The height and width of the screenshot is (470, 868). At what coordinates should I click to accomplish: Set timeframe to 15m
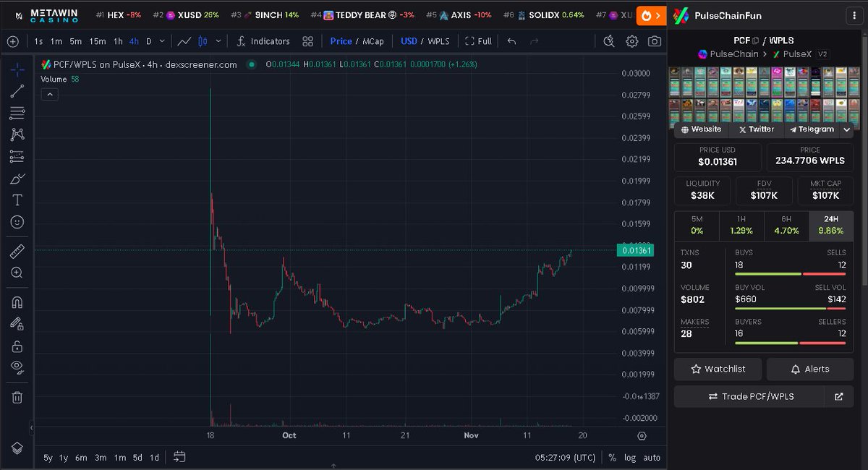tap(98, 41)
